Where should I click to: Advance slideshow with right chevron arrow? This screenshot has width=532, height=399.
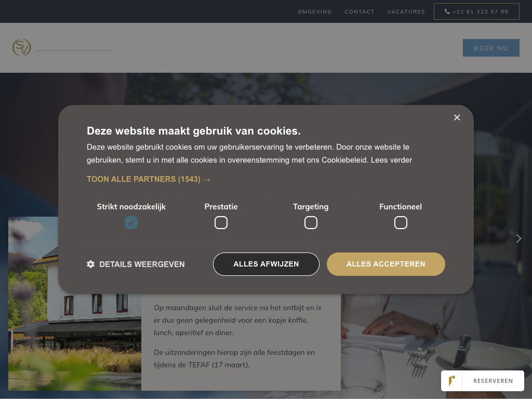tap(518, 238)
